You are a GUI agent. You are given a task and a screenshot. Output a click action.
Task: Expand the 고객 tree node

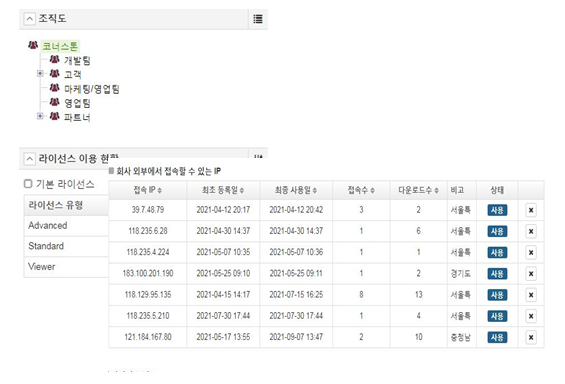point(40,73)
